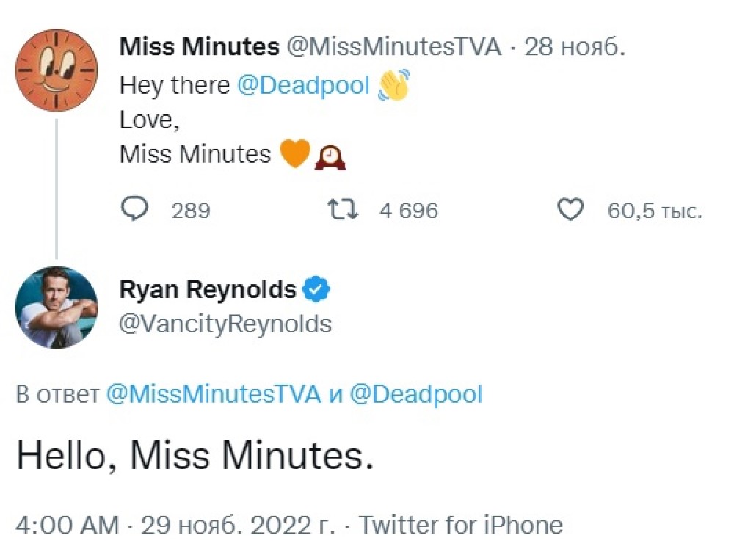Image resolution: width=734 pixels, height=560 pixels.
Task: Open @Deadpool in the 'В ответ' line
Action: (x=415, y=395)
